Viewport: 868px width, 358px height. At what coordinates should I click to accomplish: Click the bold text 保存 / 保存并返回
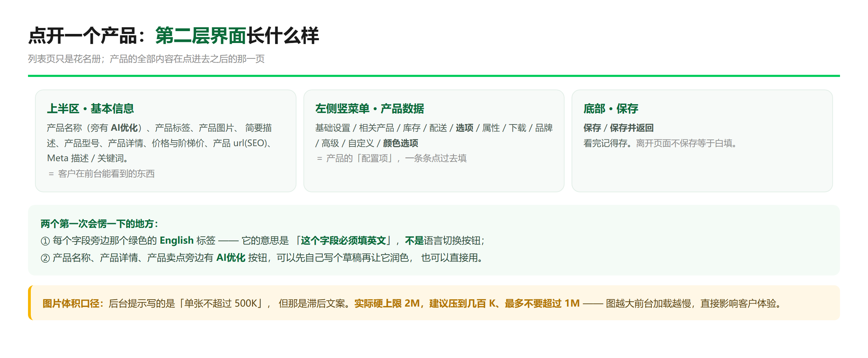(618, 128)
